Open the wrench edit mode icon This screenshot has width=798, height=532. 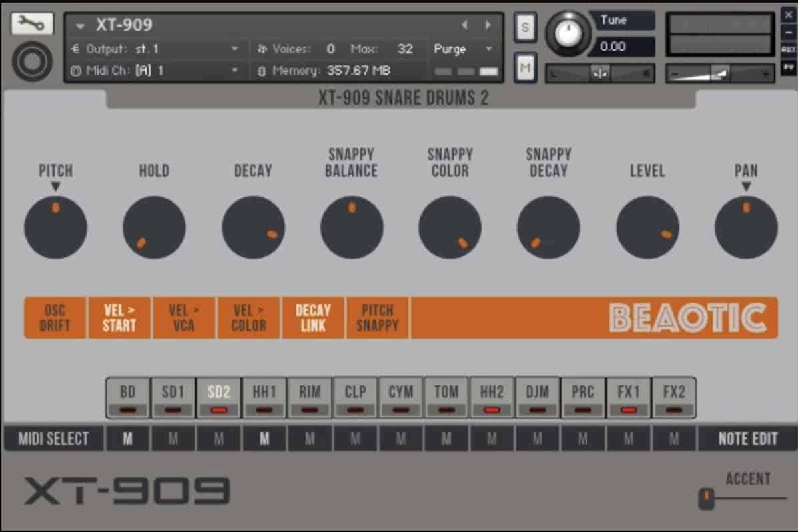(x=32, y=23)
